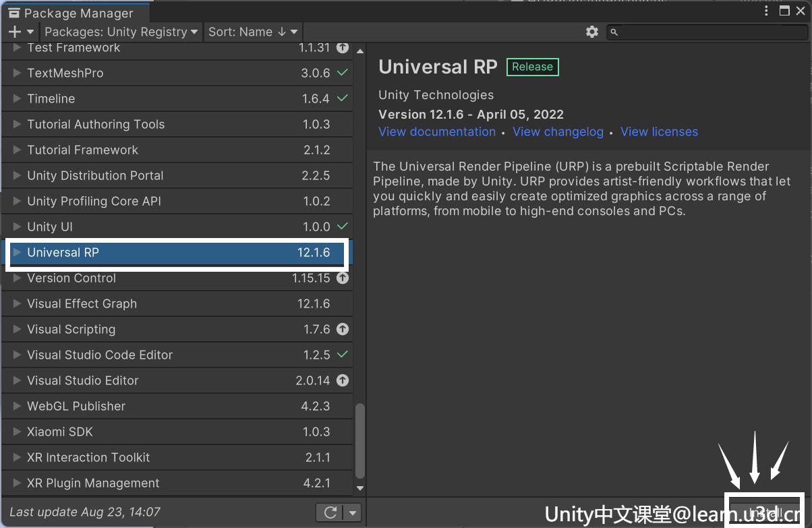Open the refresh options dropdown arrow
This screenshot has width=812, height=528.
(x=353, y=512)
